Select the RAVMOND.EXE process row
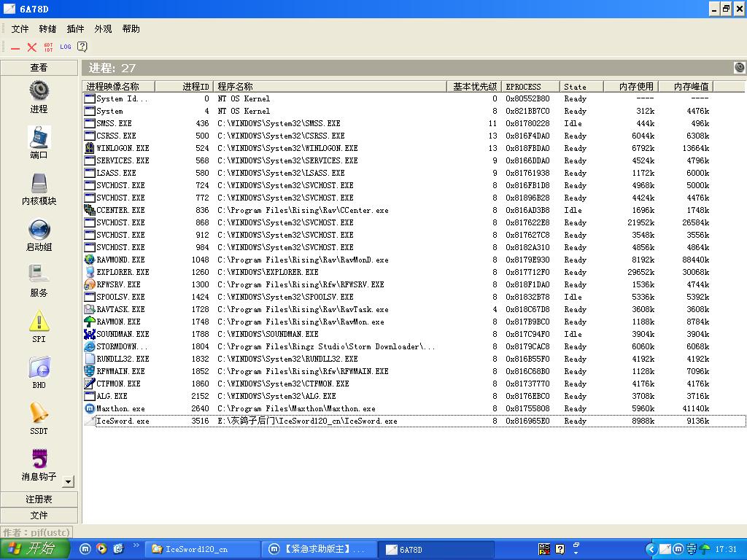The height and width of the screenshot is (560, 747). (x=414, y=260)
